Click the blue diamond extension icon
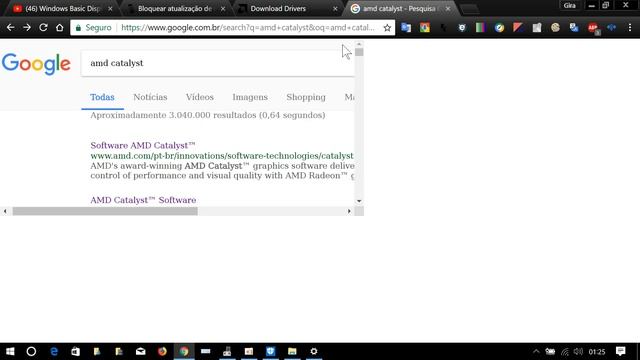The width and height of the screenshot is (640, 360). point(611,27)
